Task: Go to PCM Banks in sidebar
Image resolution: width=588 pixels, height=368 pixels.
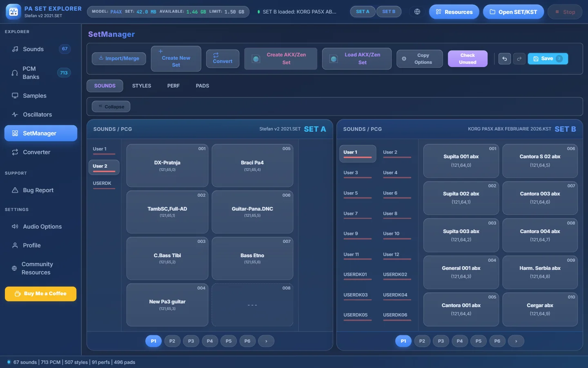Action: coord(41,73)
